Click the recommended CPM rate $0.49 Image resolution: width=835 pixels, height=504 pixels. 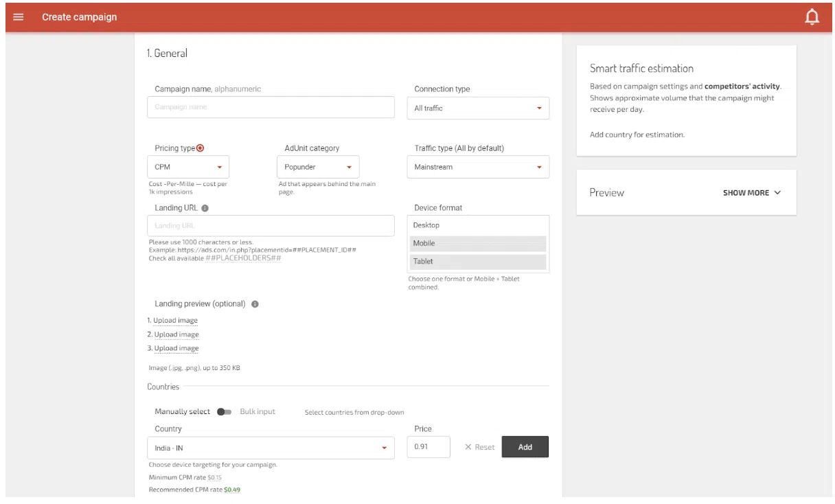(x=232, y=490)
